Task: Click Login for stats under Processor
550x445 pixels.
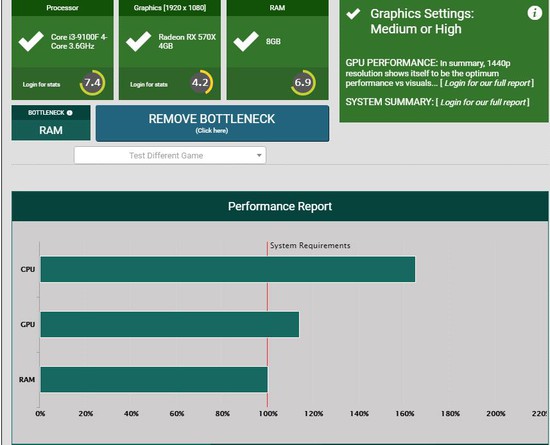Action: (x=41, y=85)
